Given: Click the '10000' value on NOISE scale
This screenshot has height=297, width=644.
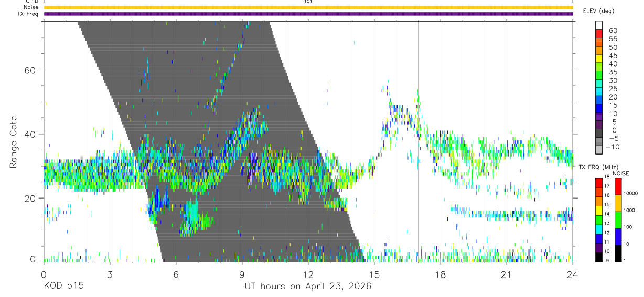Looking at the screenshot, I should pos(631,193).
